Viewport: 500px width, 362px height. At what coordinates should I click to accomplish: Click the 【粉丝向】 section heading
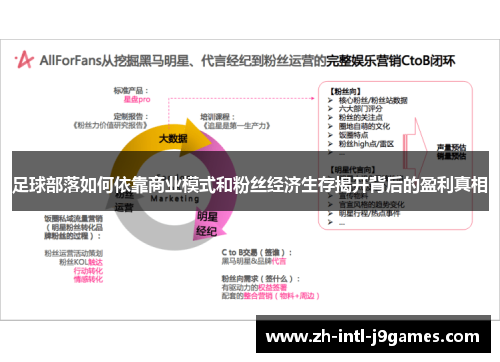pos(346,91)
